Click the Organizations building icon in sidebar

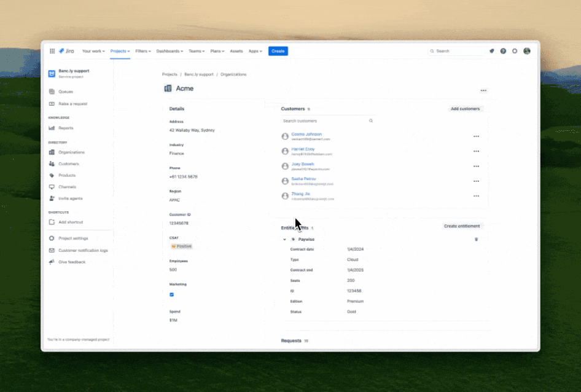coord(52,152)
